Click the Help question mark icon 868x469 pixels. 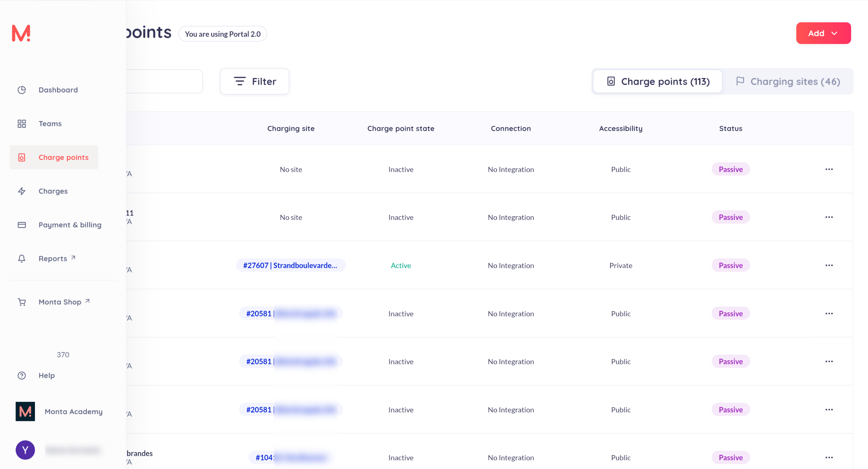click(x=22, y=375)
